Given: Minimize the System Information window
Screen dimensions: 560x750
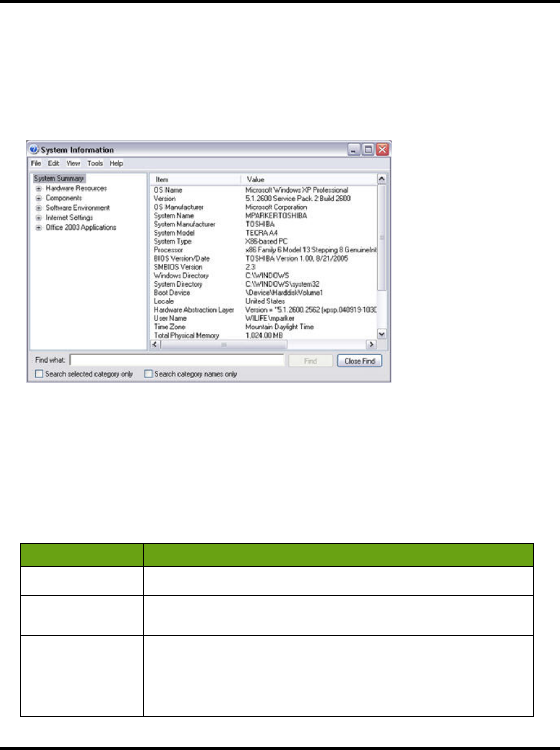Looking at the screenshot, I should (354, 150).
